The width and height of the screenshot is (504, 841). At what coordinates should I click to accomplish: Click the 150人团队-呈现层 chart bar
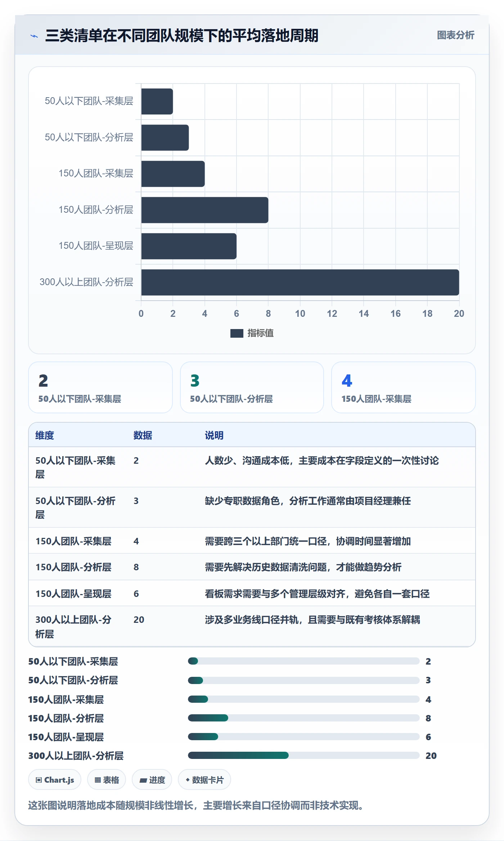click(x=189, y=246)
